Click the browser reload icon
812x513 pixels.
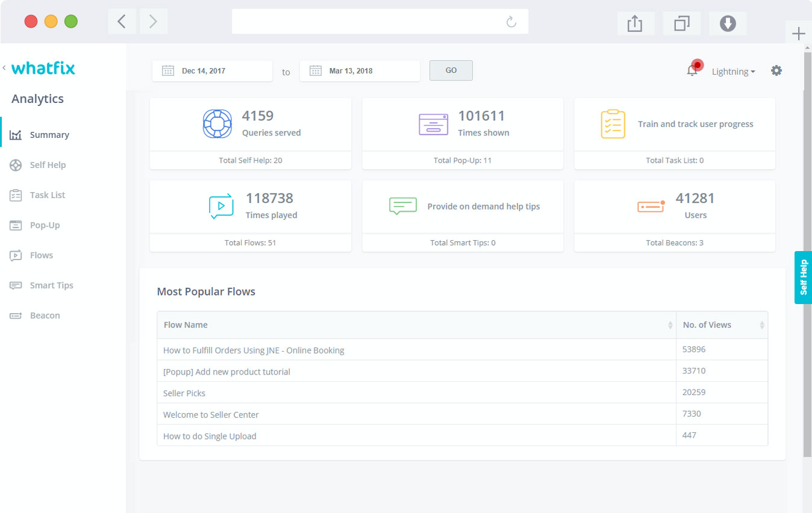[x=511, y=22]
